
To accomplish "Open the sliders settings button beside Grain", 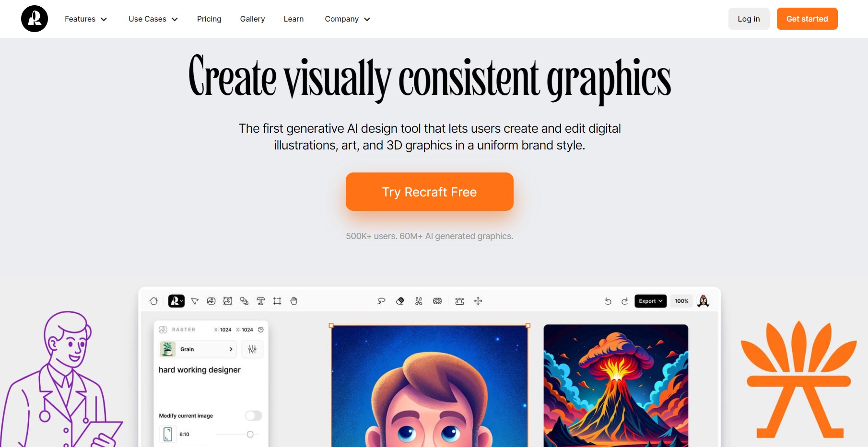I will tap(252, 349).
